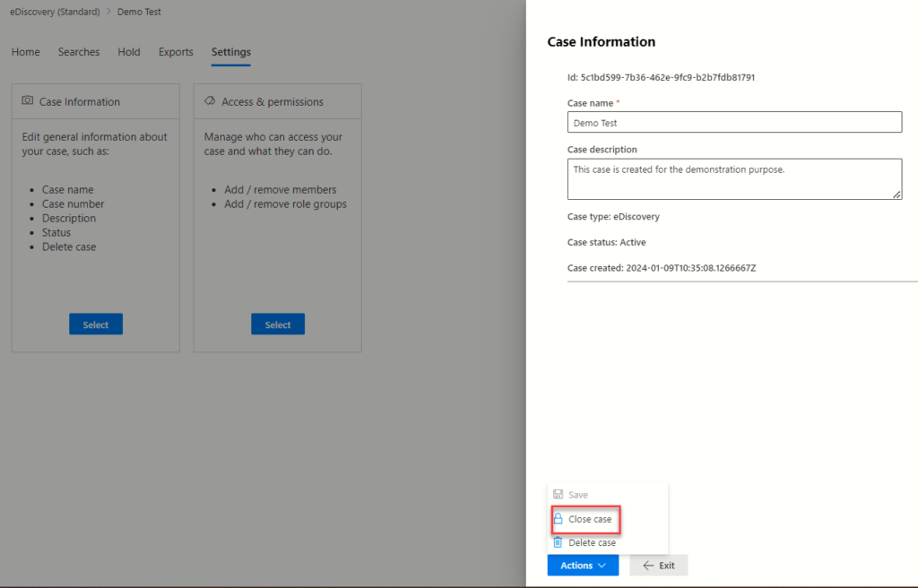
Task: Click the disabled Save disk icon
Action: [x=560, y=494]
